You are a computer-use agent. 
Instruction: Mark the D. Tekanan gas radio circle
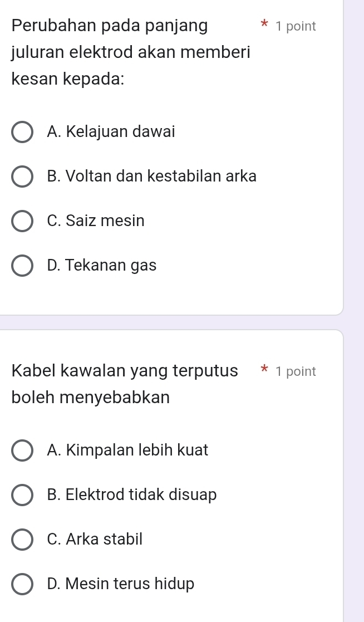coord(22,266)
